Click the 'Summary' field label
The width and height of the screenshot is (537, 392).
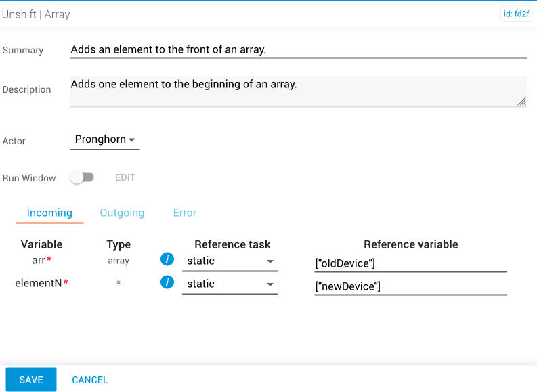click(x=23, y=50)
